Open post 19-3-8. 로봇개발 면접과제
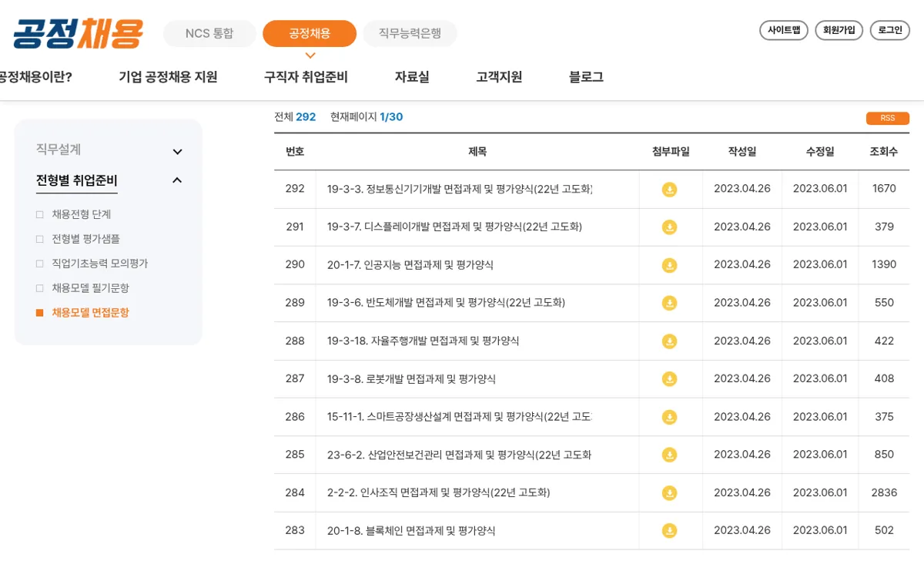Screen dimensions: 924x578 pos(411,378)
